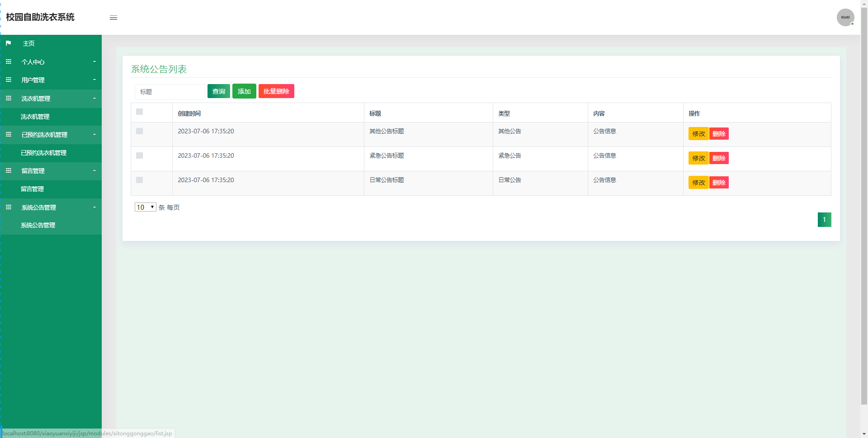
Task: Toggle the sidebar with the hamburger icon
Action: pyautogui.click(x=113, y=18)
